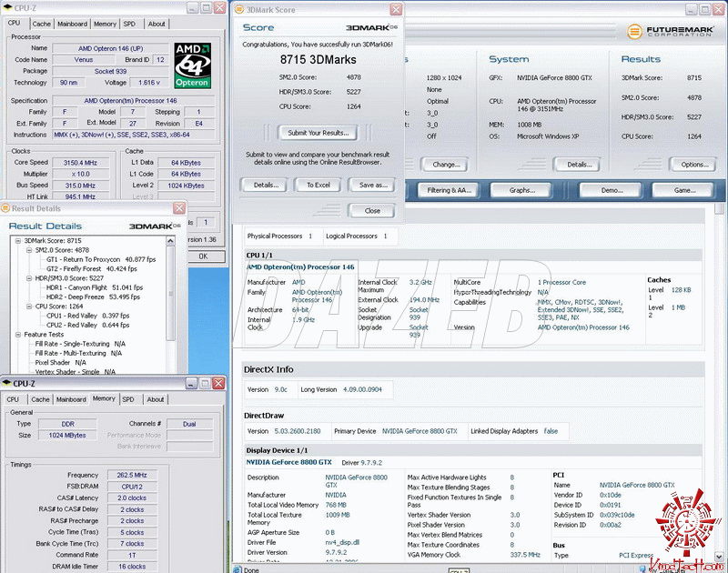Collapse the HDR/SM3.0 Score: 5227 node
Image resolution: width=728 pixels, height=573 pixels.
29,278
